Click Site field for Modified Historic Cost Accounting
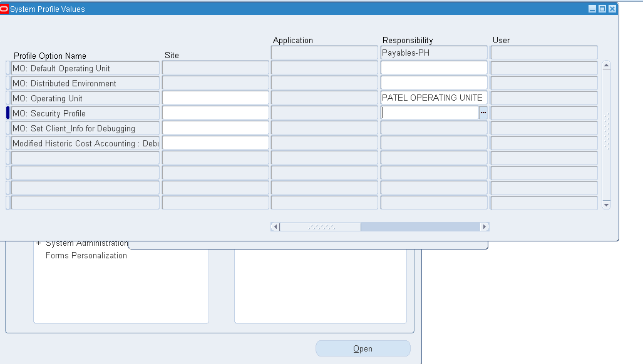The height and width of the screenshot is (364, 643). pos(215,143)
